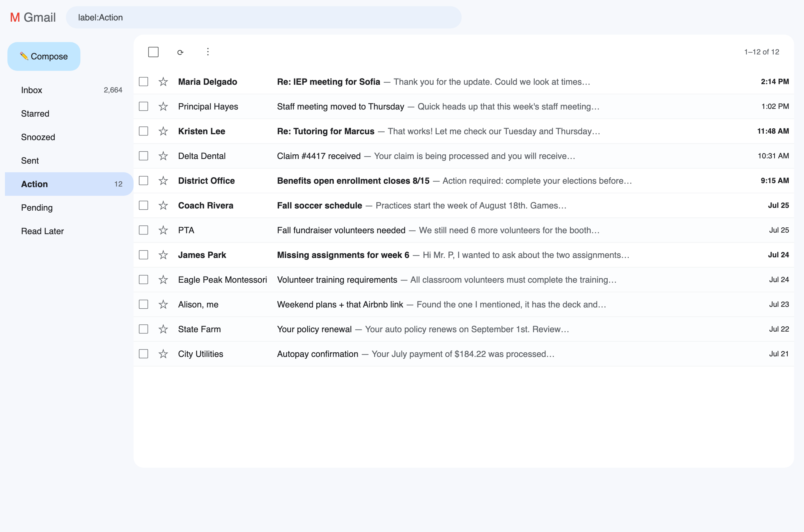Open 'Fall fundraiser volunteers needed' email
The width and height of the screenshot is (804, 532).
coord(464,230)
